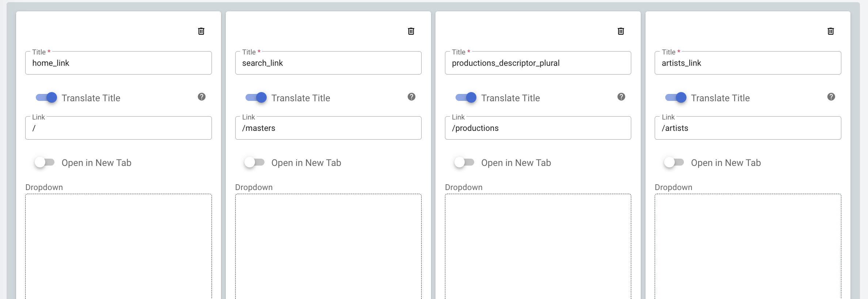868x299 pixels.
Task: Enable Open in New Tab for /masters link
Action: (254, 162)
